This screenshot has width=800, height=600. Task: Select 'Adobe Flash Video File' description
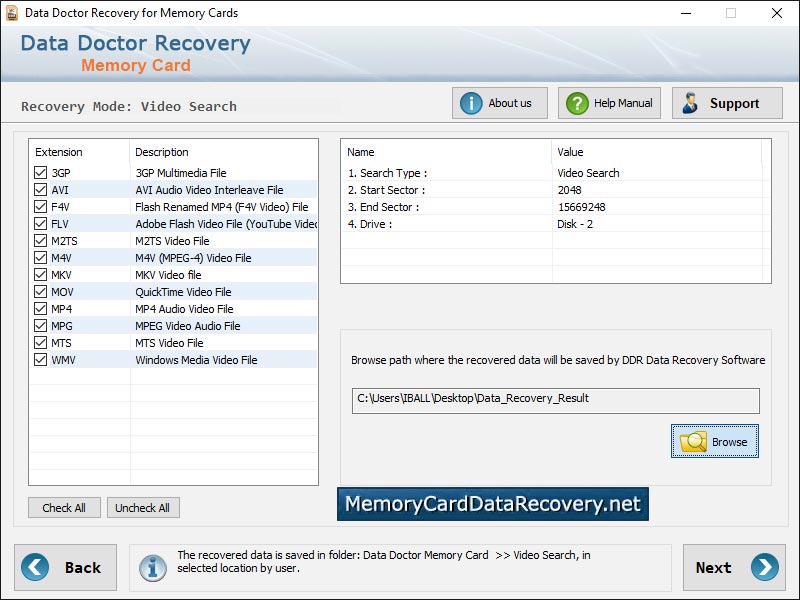tap(226, 223)
